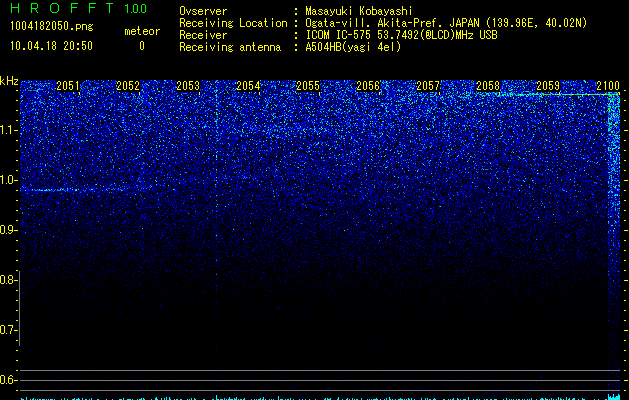Click the 1.1 kHz axis label
Image resolution: width=629 pixels, height=400 pixels.
(9, 130)
